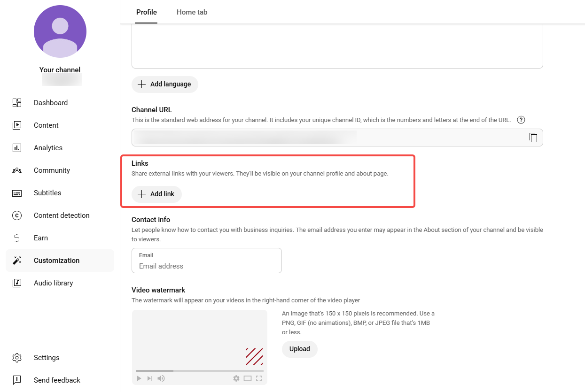Open the Analytics page

coord(48,148)
